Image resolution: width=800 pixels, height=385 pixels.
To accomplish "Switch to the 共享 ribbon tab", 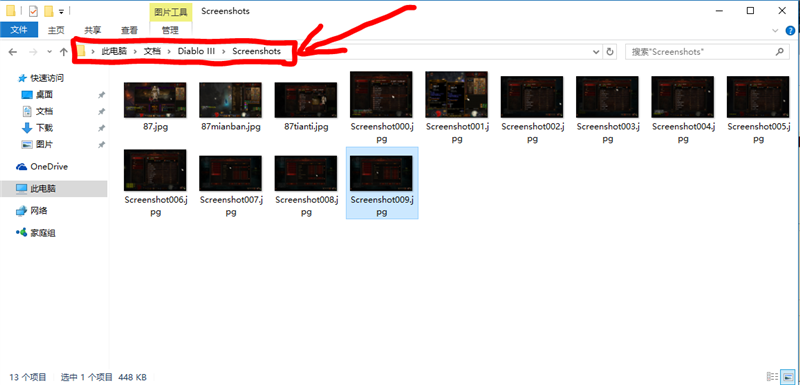I will (x=92, y=30).
